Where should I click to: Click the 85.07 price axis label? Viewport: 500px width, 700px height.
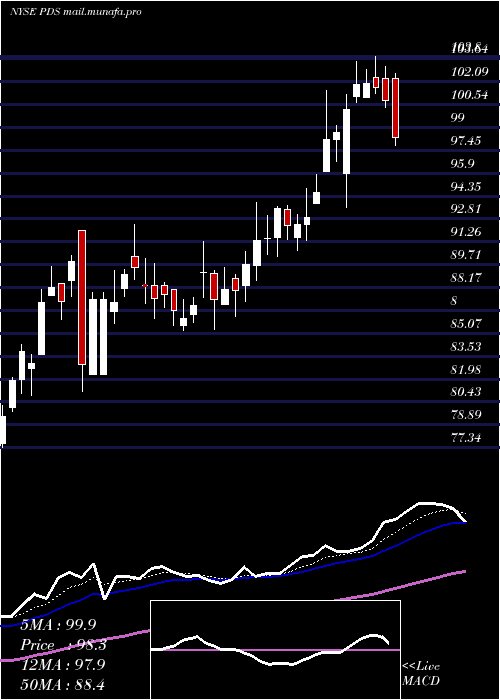coord(466,323)
